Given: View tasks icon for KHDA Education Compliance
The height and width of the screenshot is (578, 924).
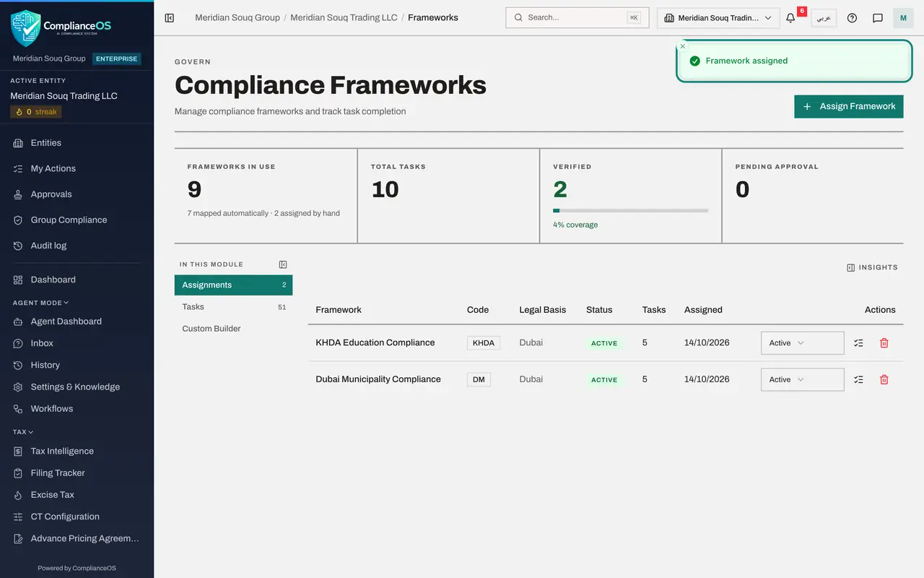Looking at the screenshot, I should pyautogui.click(x=858, y=343).
